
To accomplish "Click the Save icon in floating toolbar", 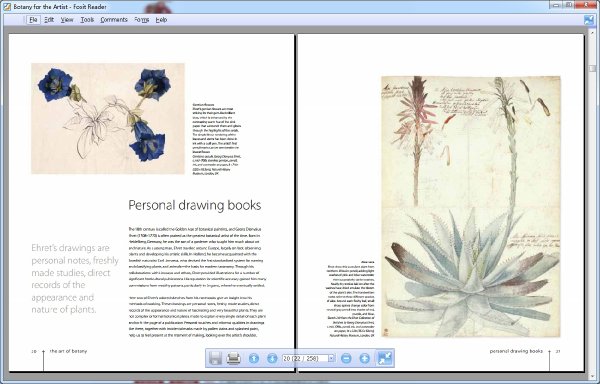I will (x=215, y=358).
